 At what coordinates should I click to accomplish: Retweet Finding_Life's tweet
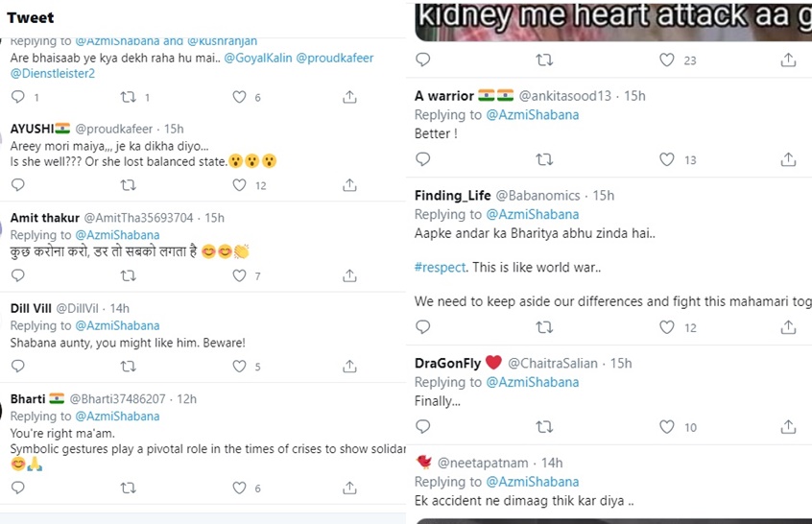pos(544,327)
